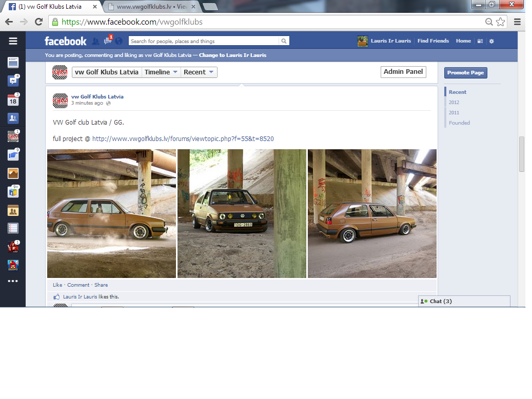This screenshot has width=532, height=399.
Task: Click the search magnifier button
Action: 284,41
